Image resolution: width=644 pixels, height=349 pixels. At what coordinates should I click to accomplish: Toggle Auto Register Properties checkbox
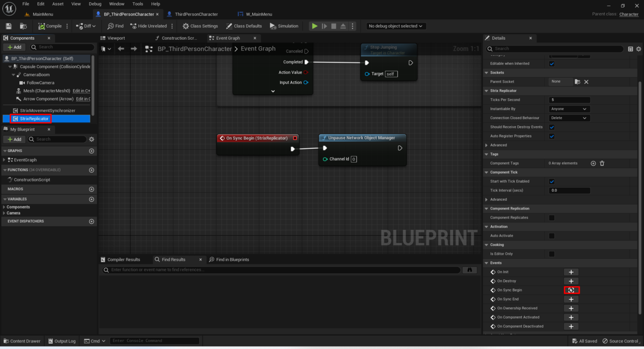[552, 136]
